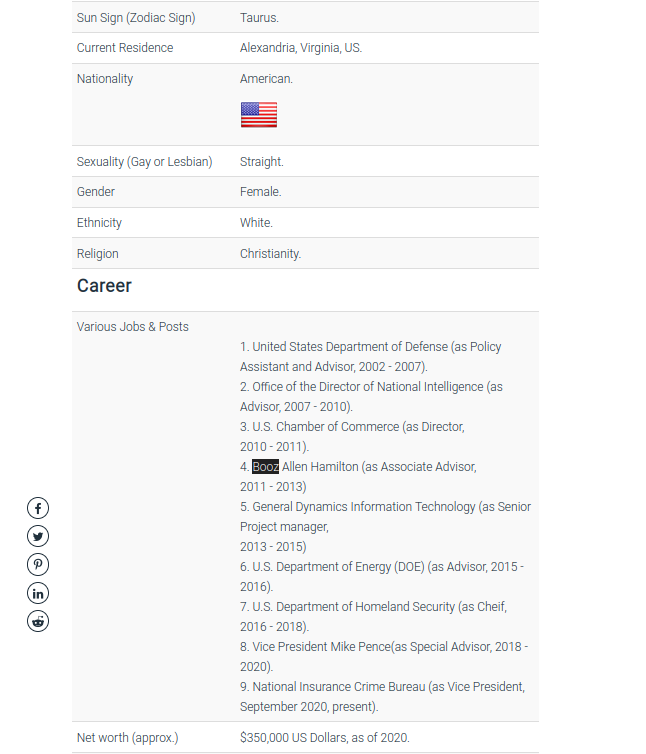Screen dimensions: 646x754
Task: Click the Religion label
Action: point(98,254)
